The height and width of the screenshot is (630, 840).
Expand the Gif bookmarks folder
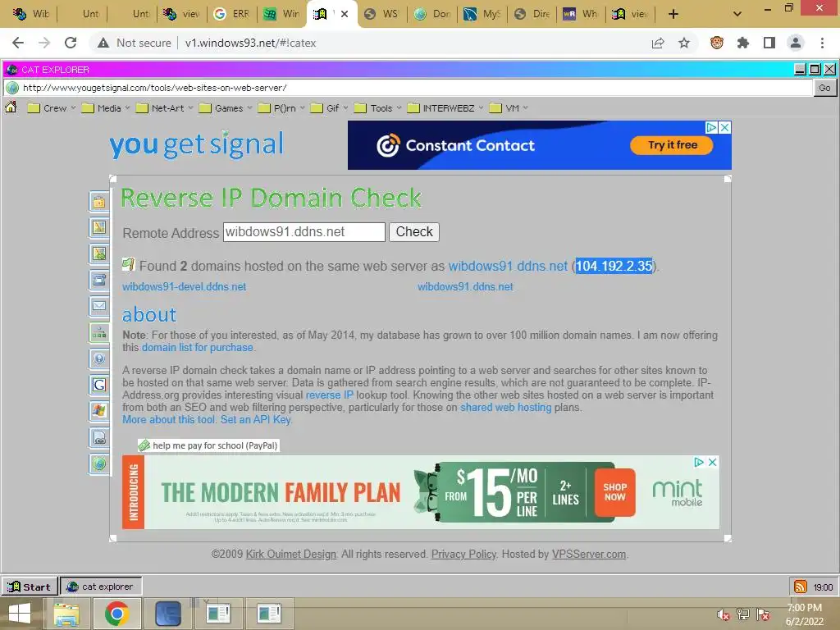329,108
